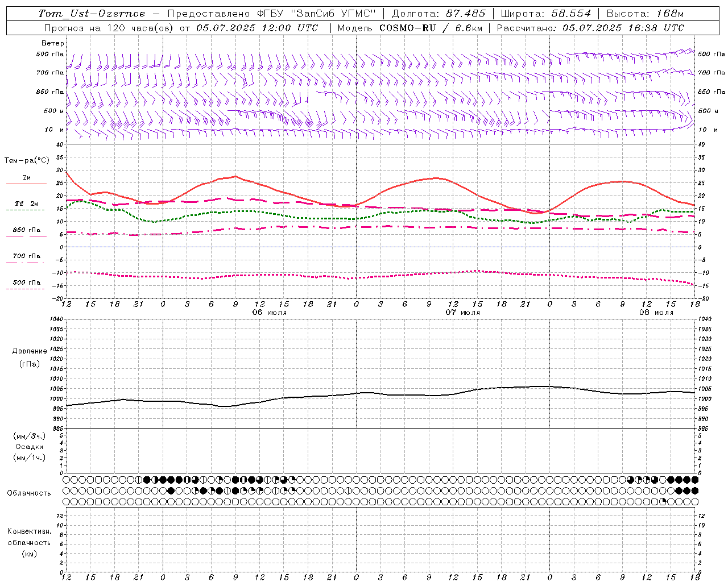Click the '07 июля' date label

pyautogui.click(x=463, y=313)
